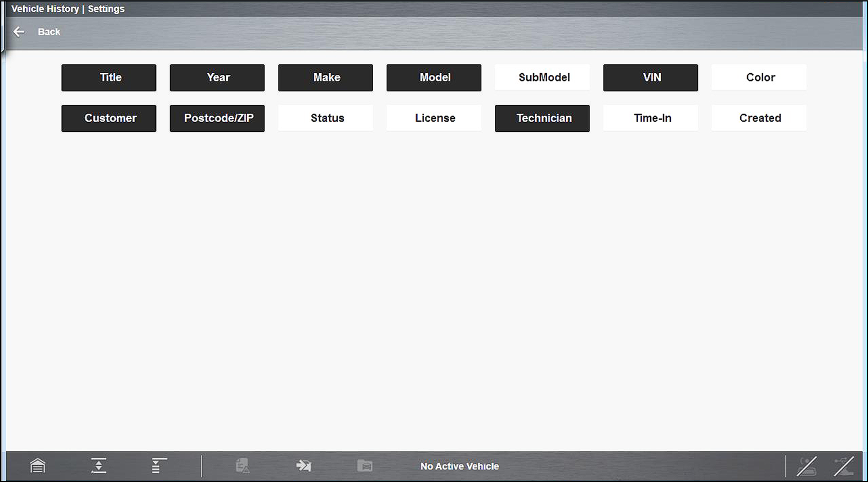
Task: Click the Back arrow icon
Action: point(19,32)
